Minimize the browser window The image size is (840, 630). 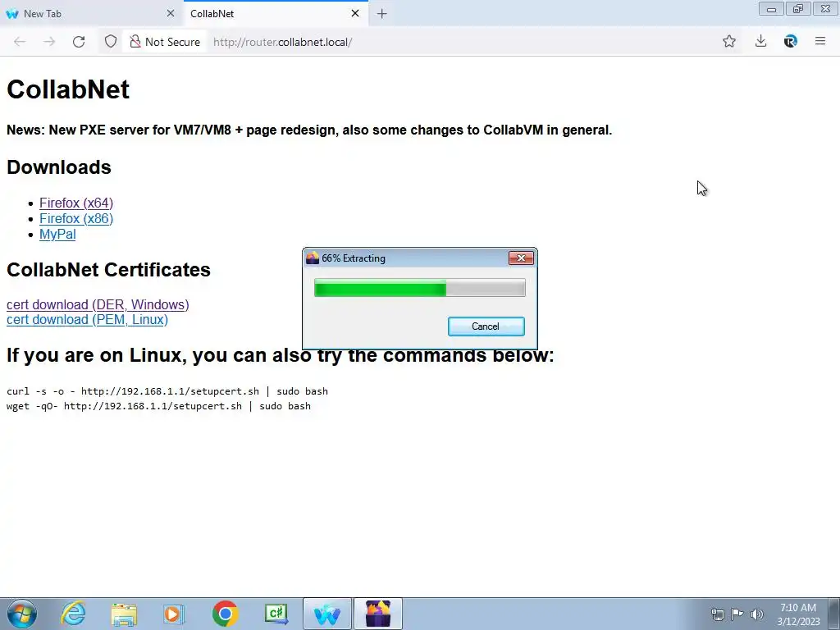click(771, 9)
